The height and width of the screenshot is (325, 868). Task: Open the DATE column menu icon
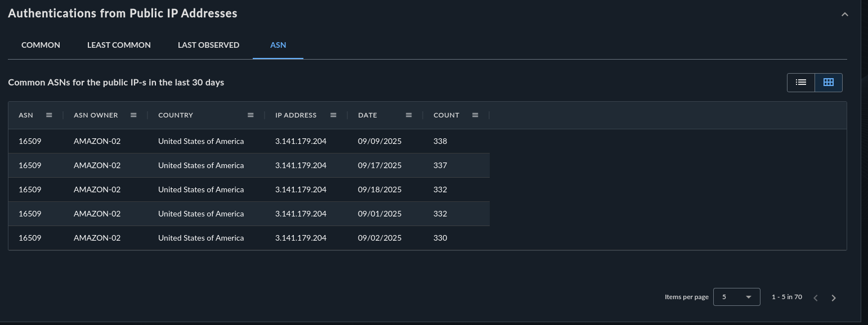pyautogui.click(x=409, y=115)
